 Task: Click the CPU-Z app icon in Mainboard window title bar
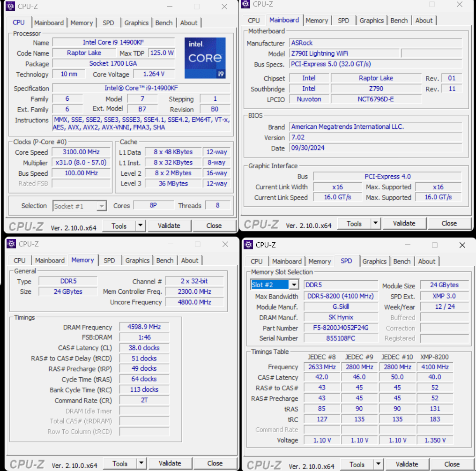pos(245,4)
